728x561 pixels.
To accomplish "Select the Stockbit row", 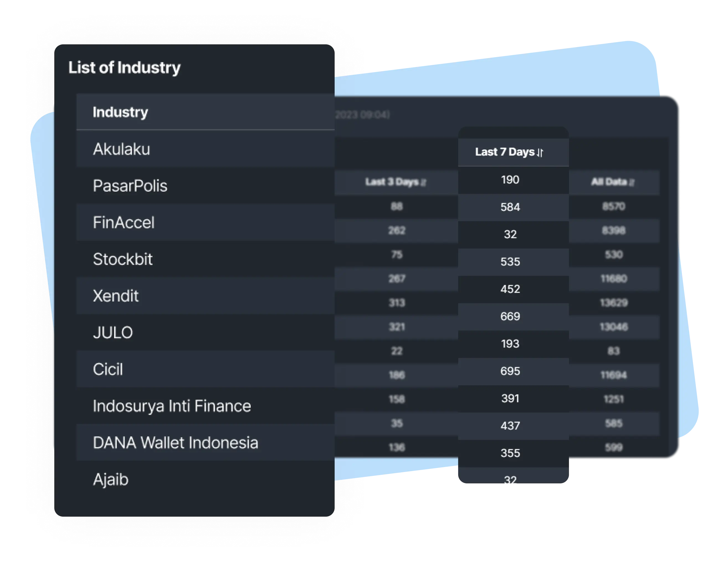I will 206,259.
